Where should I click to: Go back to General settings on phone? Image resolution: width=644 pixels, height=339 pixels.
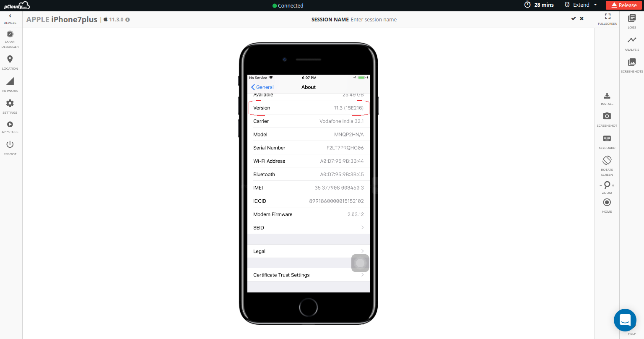pyautogui.click(x=262, y=87)
